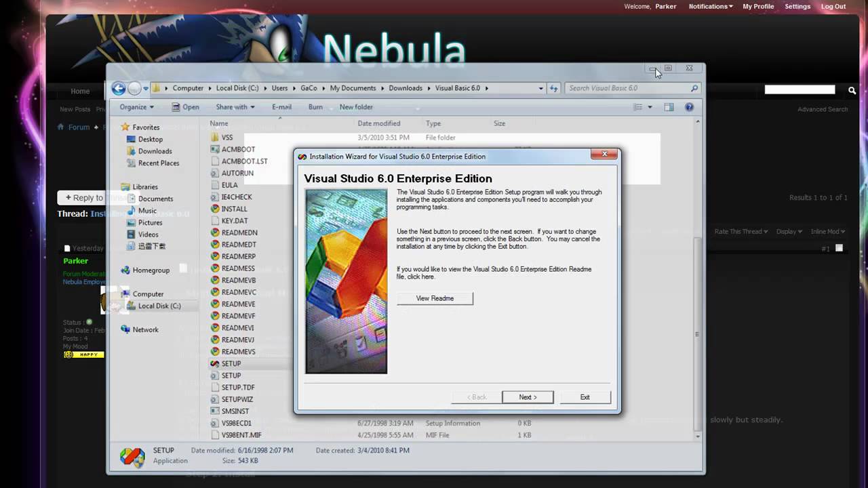Select the SETUPWIZ file icon

point(215,399)
